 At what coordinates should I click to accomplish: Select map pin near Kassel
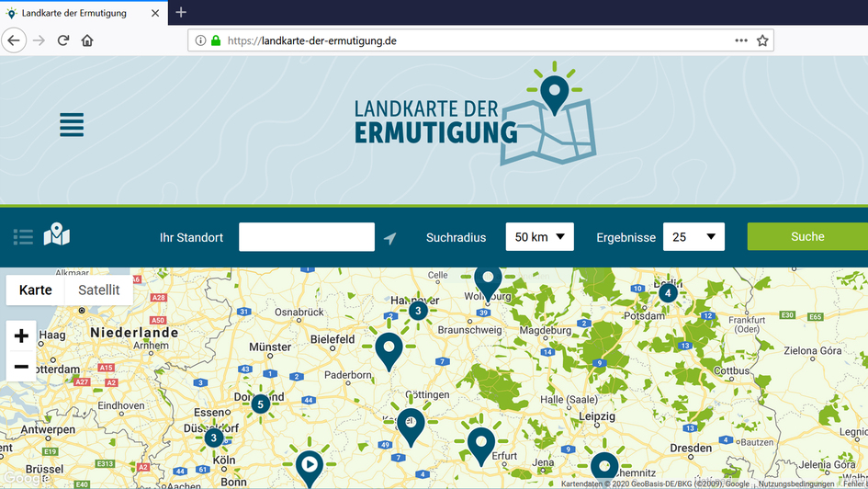tap(411, 427)
